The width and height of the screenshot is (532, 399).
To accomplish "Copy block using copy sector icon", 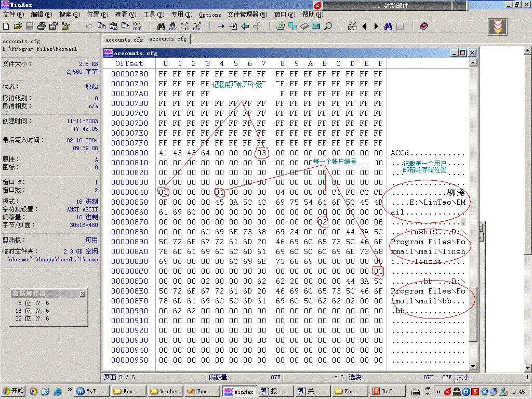I will (101, 26).
